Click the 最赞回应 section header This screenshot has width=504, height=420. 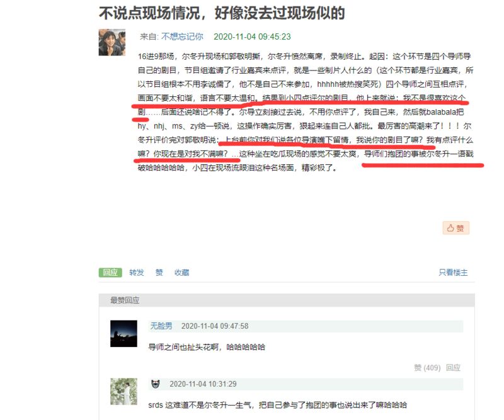tap(125, 300)
